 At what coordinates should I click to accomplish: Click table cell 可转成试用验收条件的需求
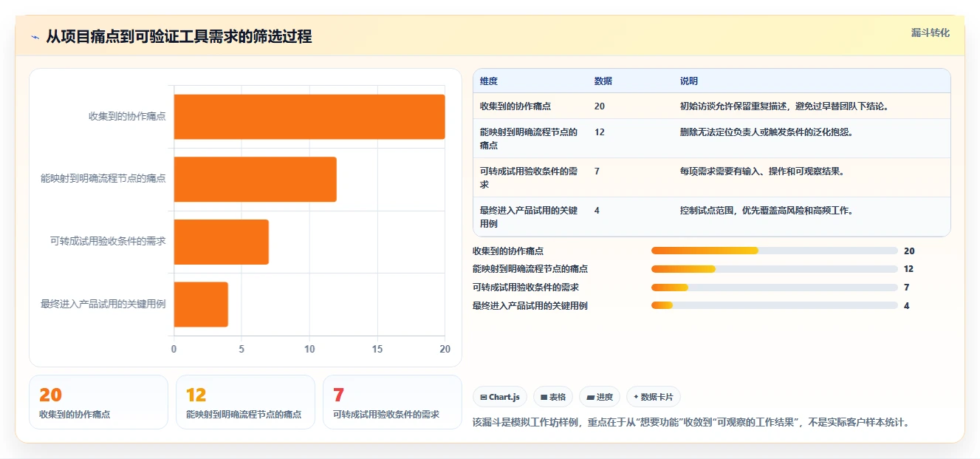529,177
